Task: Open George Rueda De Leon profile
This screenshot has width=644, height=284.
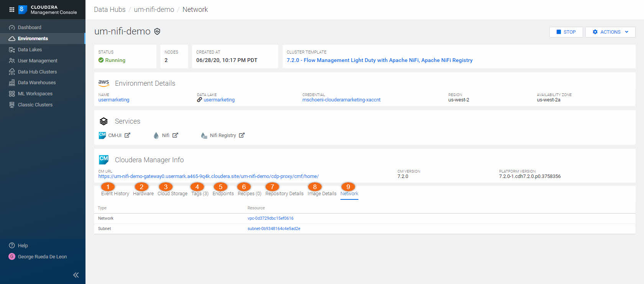Action: click(43, 257)
